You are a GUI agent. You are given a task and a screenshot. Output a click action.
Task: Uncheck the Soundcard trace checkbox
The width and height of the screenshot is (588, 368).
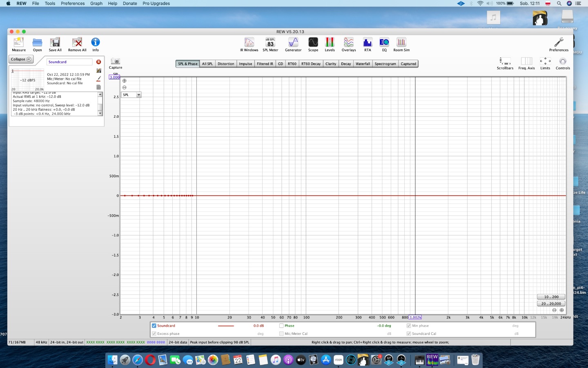click(x=154, y=326)
